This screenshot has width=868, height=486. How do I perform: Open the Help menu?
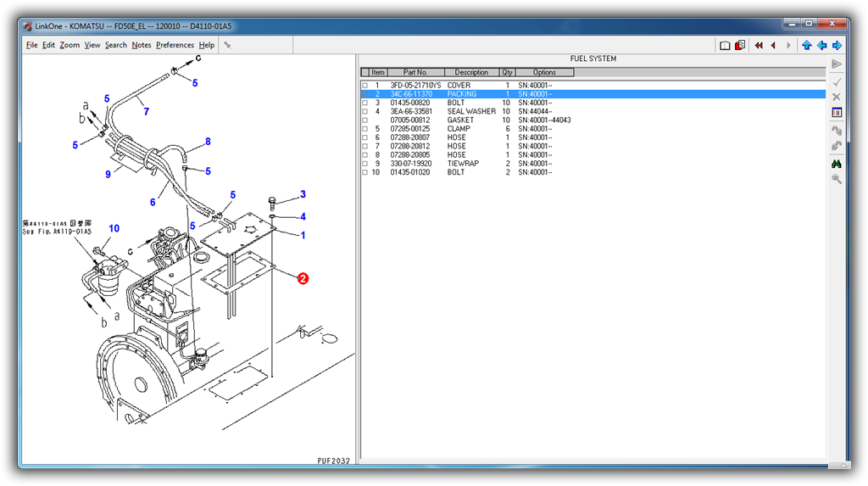point(207,45)
